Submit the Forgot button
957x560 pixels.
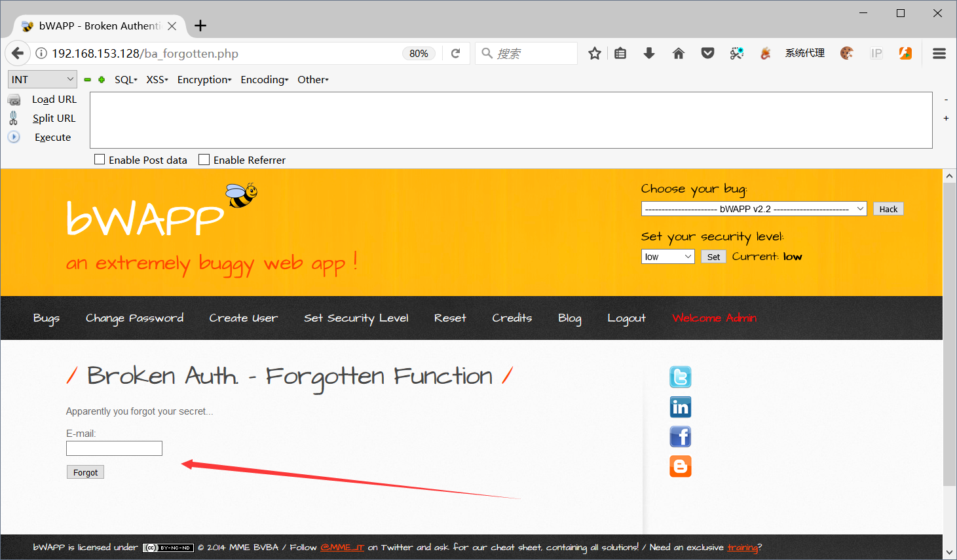coord(85,472)
